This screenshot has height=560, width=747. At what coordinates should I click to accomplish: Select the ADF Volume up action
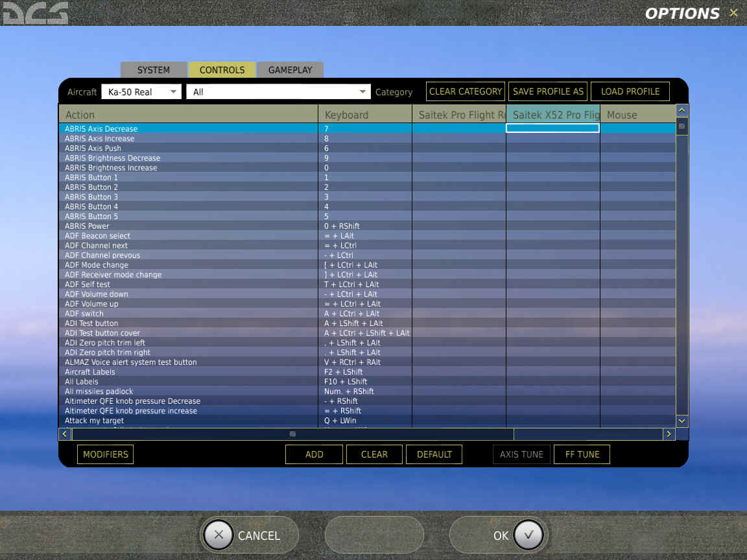pos(91,304)
